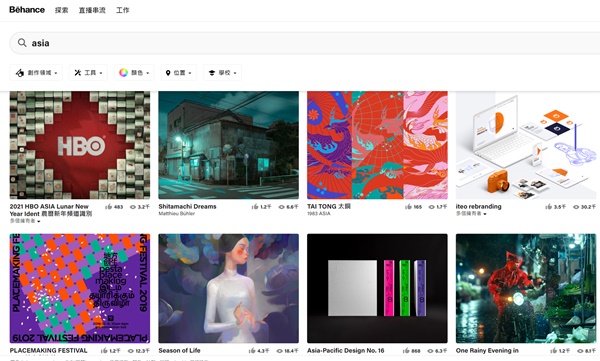
Task: Click the views eye icon on Asia-Pacific Design No. 16
Action: coord(431,351)
